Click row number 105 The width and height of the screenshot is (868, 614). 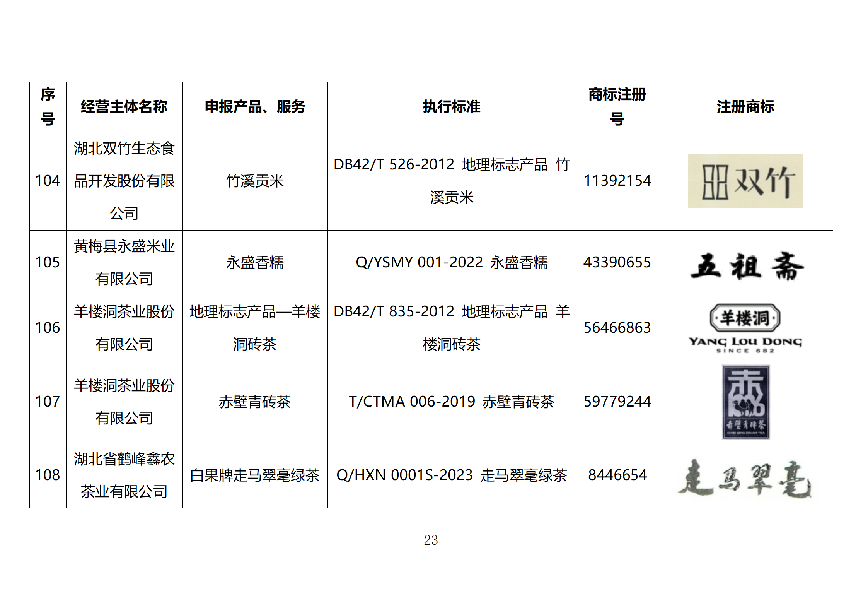[48, 262]
